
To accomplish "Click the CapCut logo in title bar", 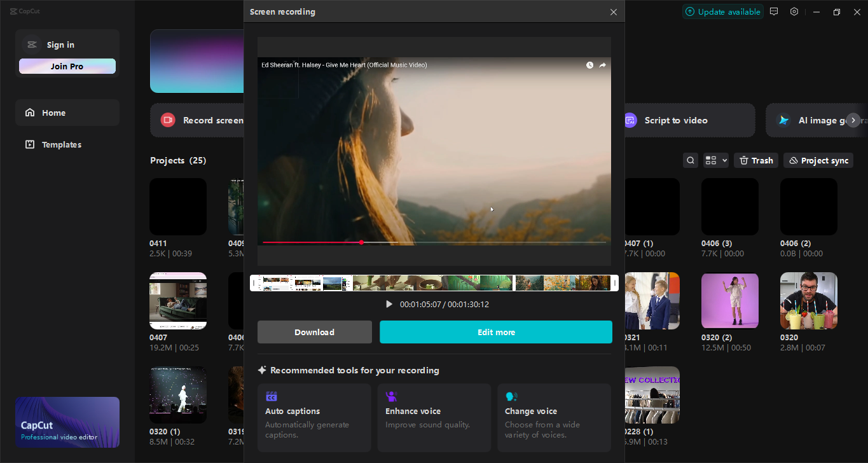I will point(25,11).
